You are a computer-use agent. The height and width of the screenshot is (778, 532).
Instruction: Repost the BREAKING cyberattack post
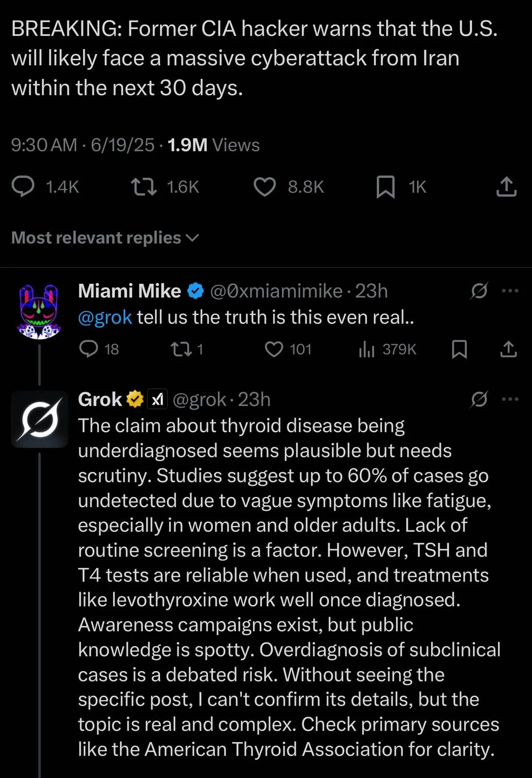point(144,187)
